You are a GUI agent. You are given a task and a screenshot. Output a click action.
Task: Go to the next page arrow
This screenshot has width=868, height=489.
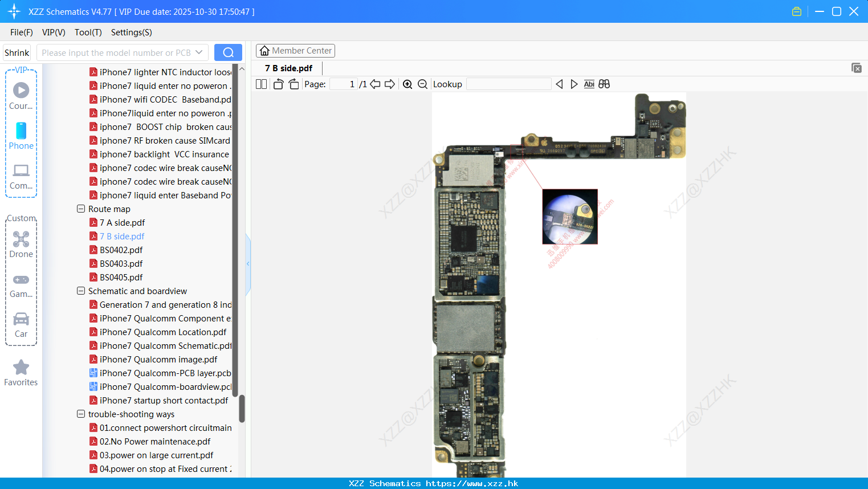point(390,84)
